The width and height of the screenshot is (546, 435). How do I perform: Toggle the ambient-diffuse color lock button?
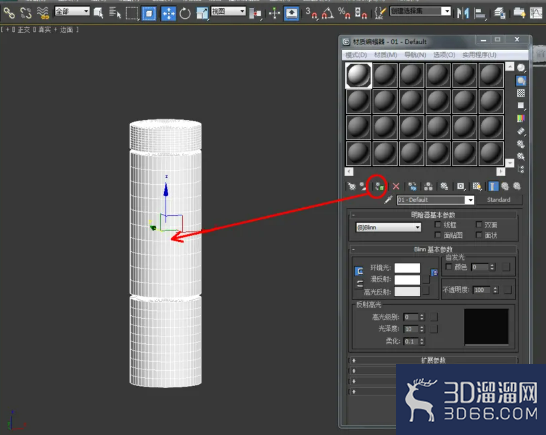(359, 271)
